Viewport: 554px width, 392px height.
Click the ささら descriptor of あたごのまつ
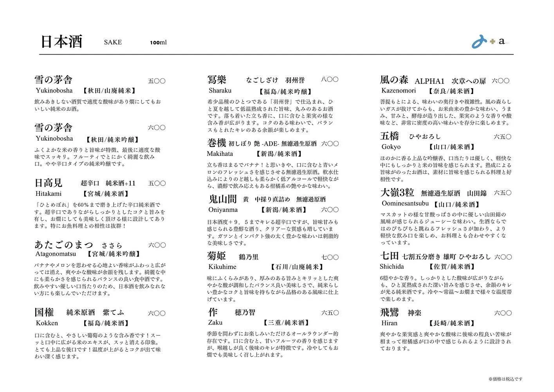point(112,246)
